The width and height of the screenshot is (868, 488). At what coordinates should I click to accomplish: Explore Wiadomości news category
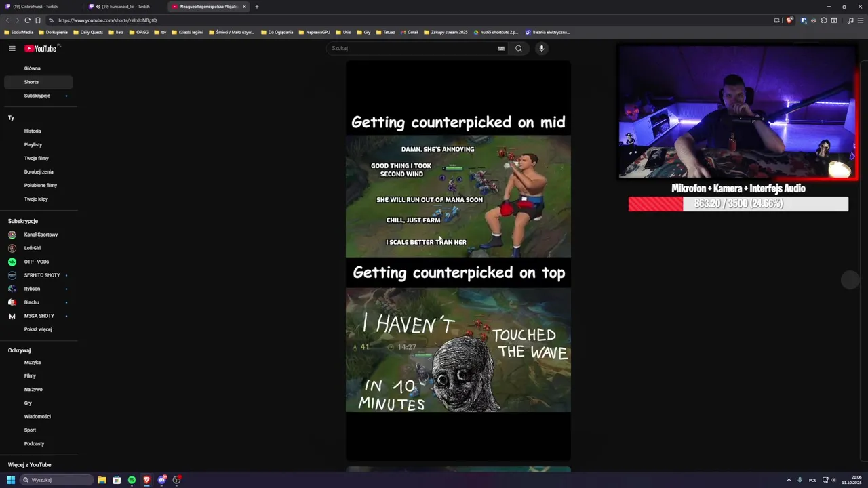(39, 416)
